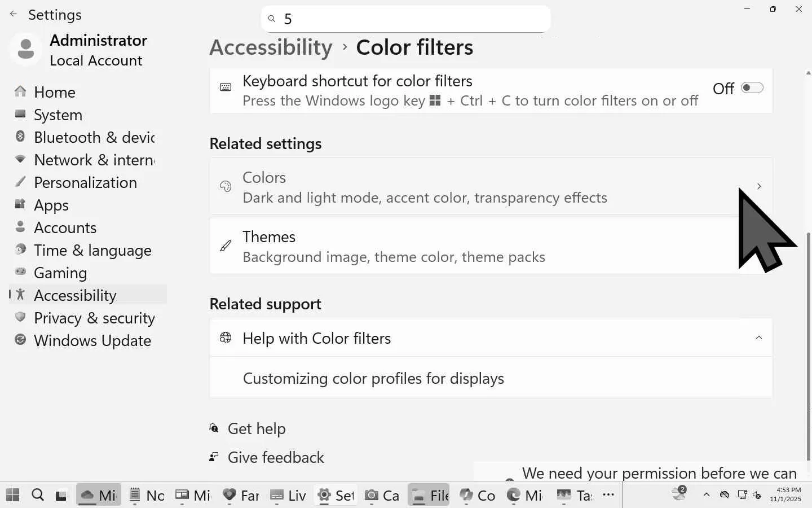Image resolution: width=812 pixels, height=508 pixels.
Task: Show hidden system tray icons
Action: pyautogui.click(x=706, y=495)
